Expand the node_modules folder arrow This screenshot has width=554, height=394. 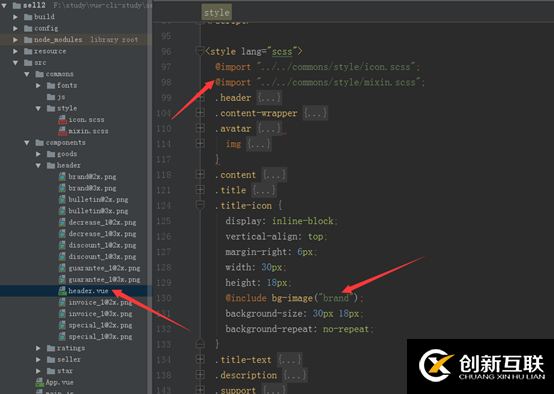(15, 40)
